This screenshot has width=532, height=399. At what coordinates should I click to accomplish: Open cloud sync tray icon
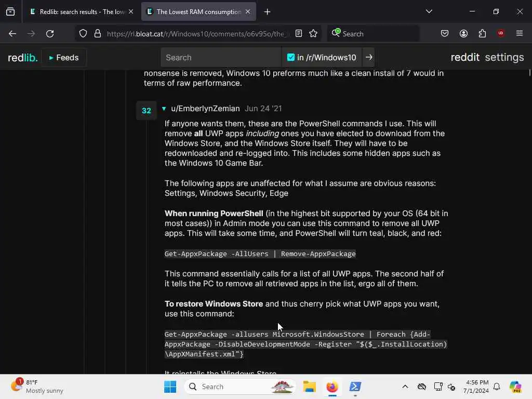coord(422,387)
